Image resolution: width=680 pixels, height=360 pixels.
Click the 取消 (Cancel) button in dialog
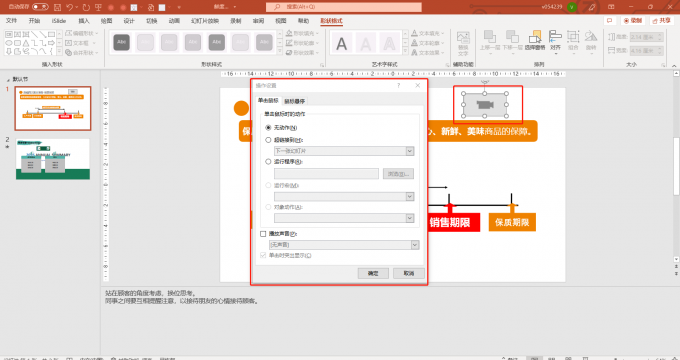[x=409, y=273]
